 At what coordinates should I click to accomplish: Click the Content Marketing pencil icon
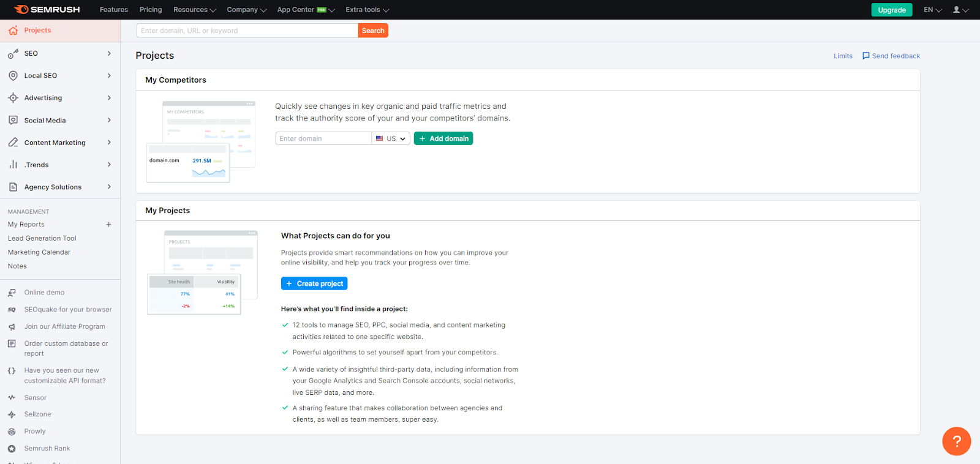(x=13, y=143)
